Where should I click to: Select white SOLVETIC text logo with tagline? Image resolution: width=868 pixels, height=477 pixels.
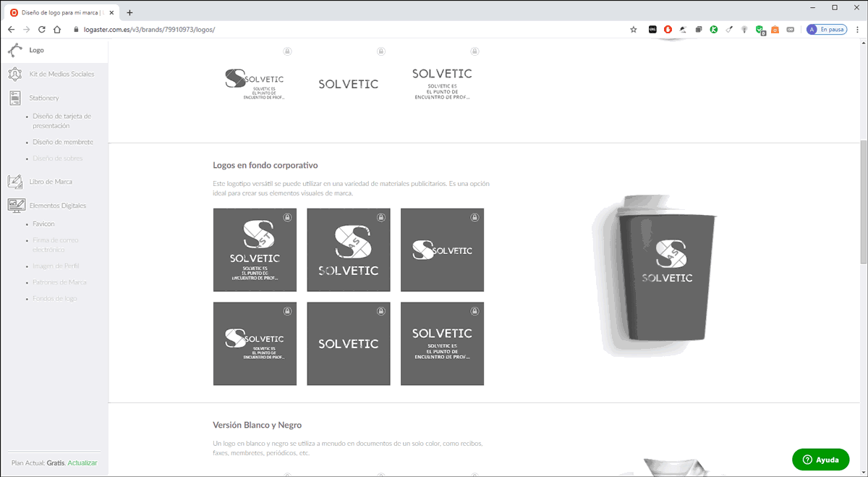442,85
